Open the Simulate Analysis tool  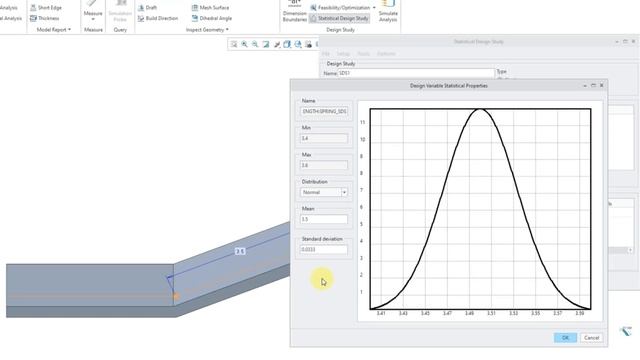(388, 11)
